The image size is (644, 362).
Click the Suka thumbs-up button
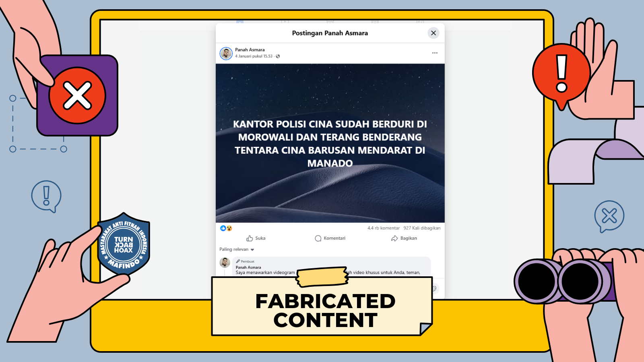(x=256, y=238)
